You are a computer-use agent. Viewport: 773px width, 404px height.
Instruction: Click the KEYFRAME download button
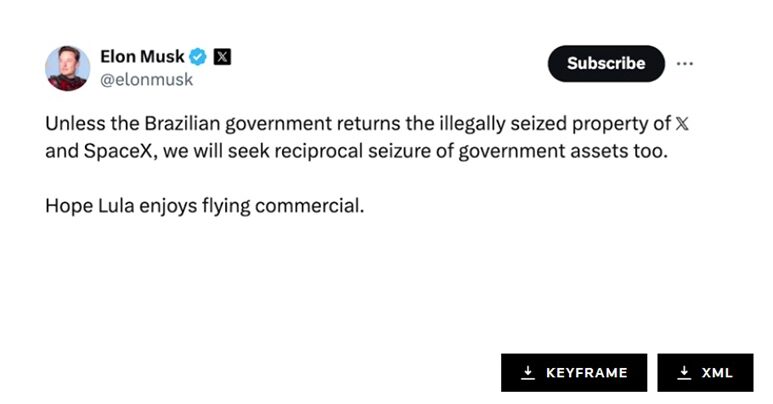(x=574, y=373)
